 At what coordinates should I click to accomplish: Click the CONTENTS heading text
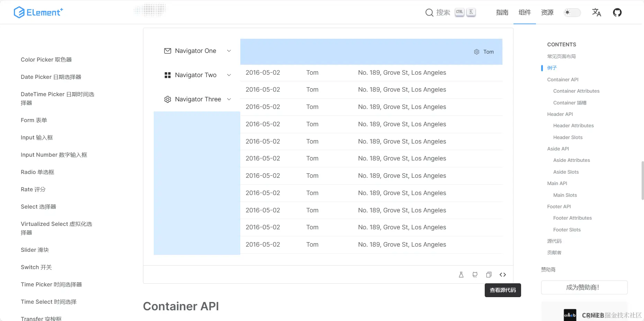point(562,45)
